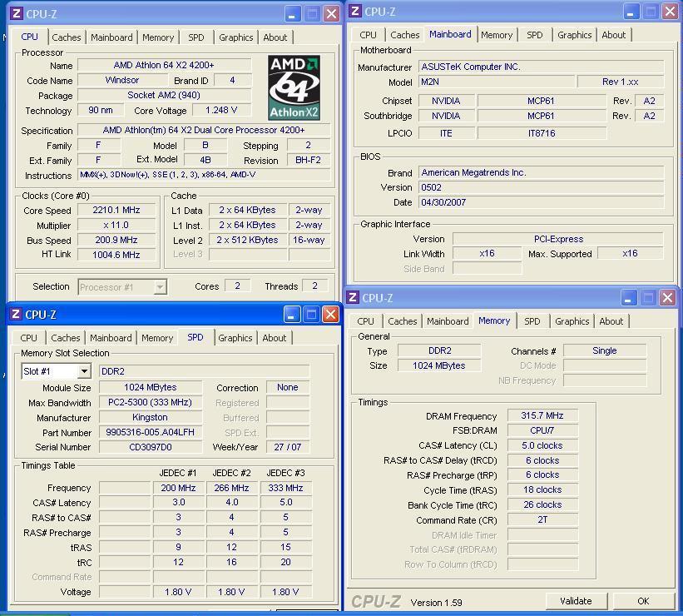The image size is (683, 616).
Task: Select SPD tab in the Mainboard window
Action: click(x=534, y=35)
